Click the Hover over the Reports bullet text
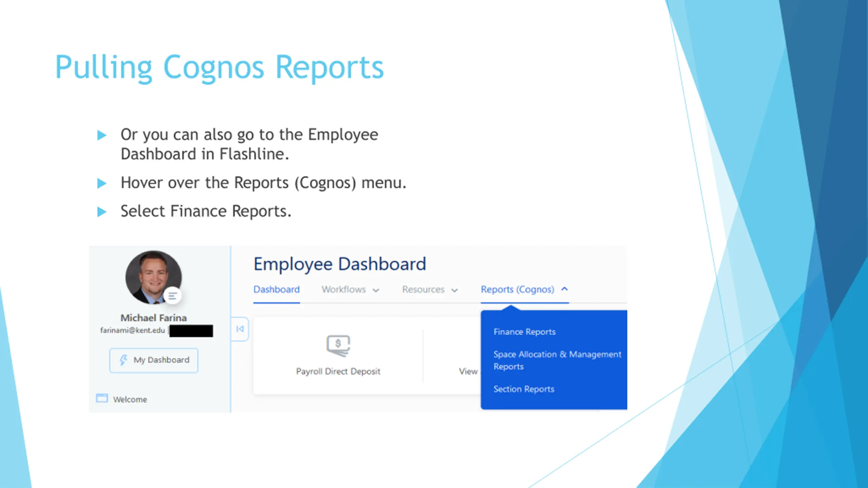Viewport: 868px width, 488px height. coord(263,183)
